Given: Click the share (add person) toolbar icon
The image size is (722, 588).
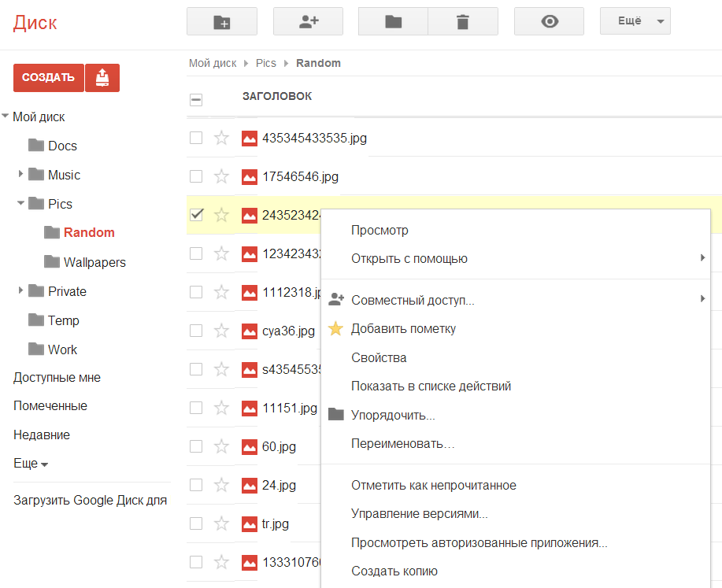Looking at the screenshot, I should [x=308, y=22].
